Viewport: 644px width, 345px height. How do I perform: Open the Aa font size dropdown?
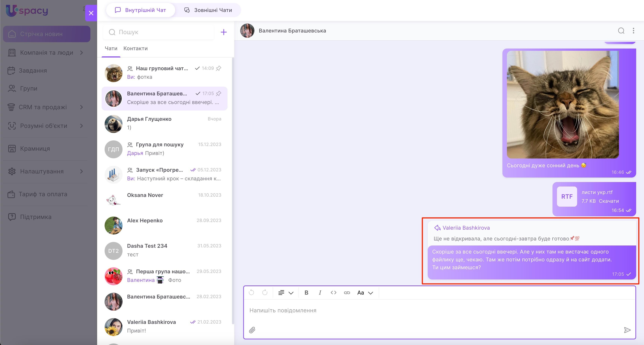(x=365, y=293)
